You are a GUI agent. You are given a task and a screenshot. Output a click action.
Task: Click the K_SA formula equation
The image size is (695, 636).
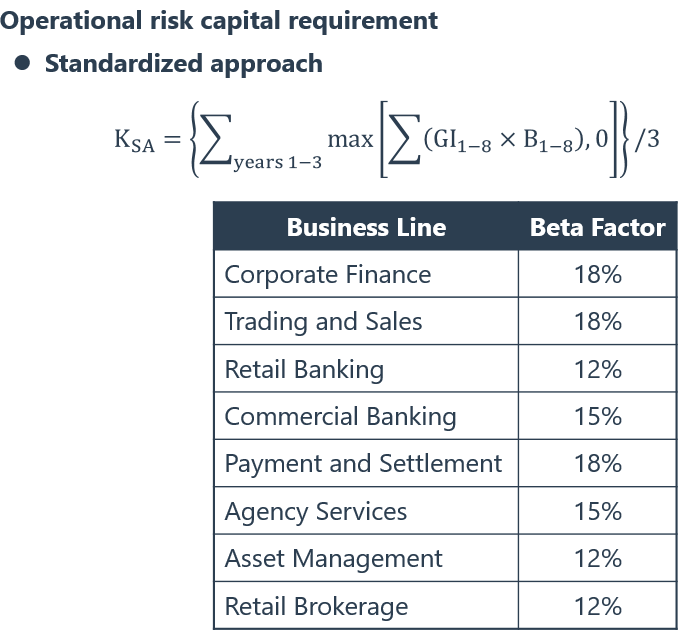(x=387, y=140)
